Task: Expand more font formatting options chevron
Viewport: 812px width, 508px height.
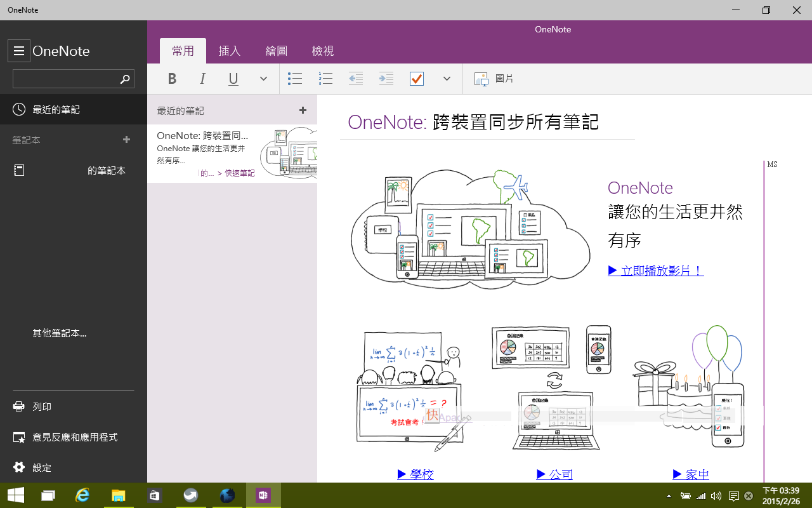Action: click(x=264, y=79)
